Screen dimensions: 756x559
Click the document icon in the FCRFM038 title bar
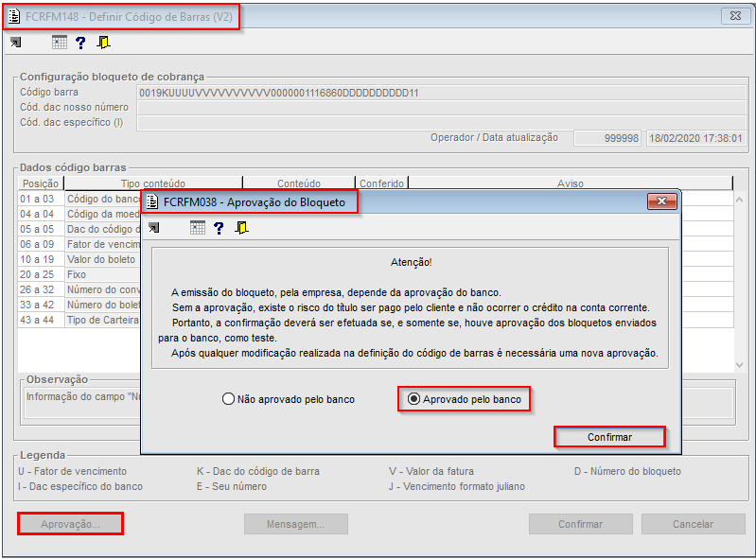pyautogui.click(x=152, y=201)
